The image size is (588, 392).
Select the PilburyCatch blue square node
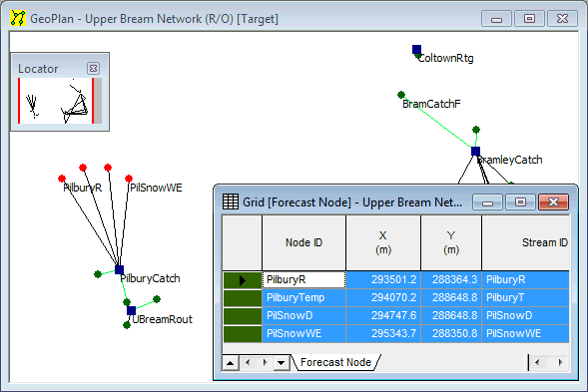(x=119, y=269)
